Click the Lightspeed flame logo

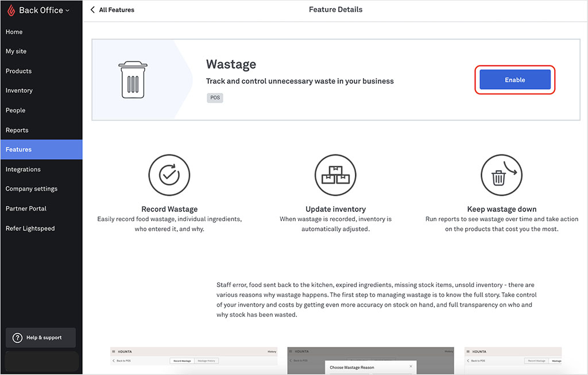11,10
